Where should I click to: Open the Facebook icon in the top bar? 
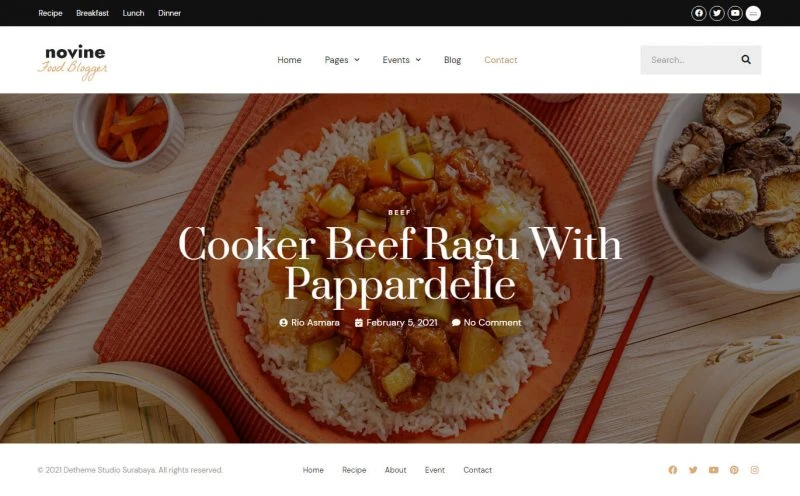click(698, 13)
